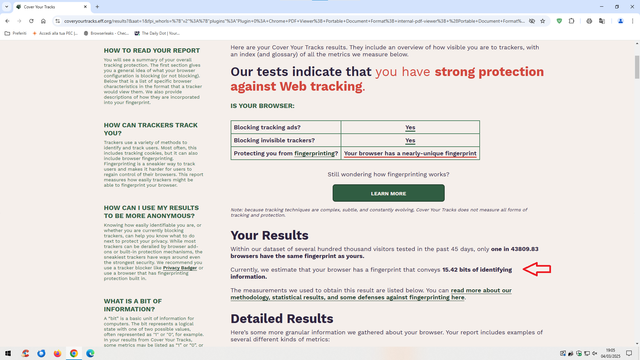This screenshot has height=360, width=640.
Task: Open the blue circular browser in taskbar
Action: (41, 353)
